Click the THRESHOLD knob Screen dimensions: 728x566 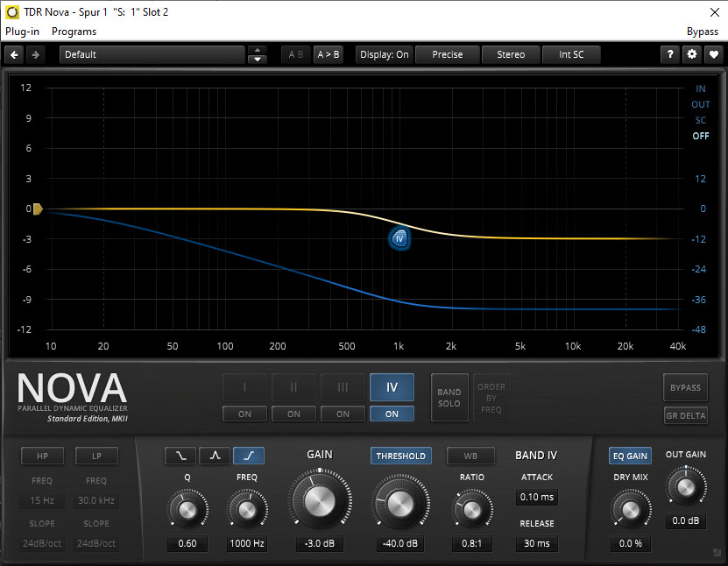point(400,503)
